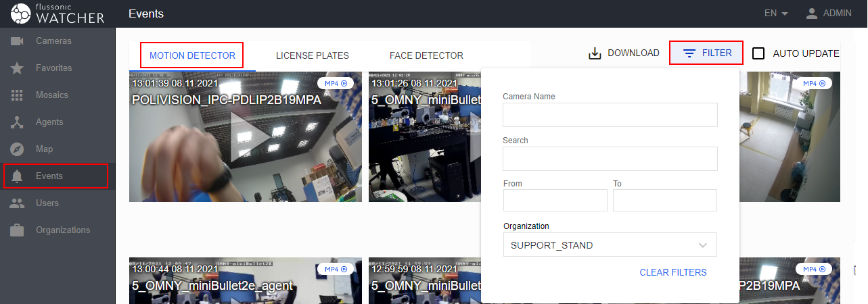Open the 12:59:59 5_OMNY event thumbnail
868x304 pixels.
pyautogui.click(x=425, y=280)
